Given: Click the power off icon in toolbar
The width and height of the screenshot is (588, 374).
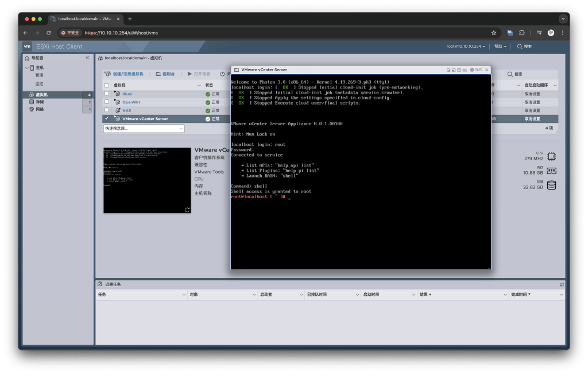Looking at the screenshot, I should point(222,74).
